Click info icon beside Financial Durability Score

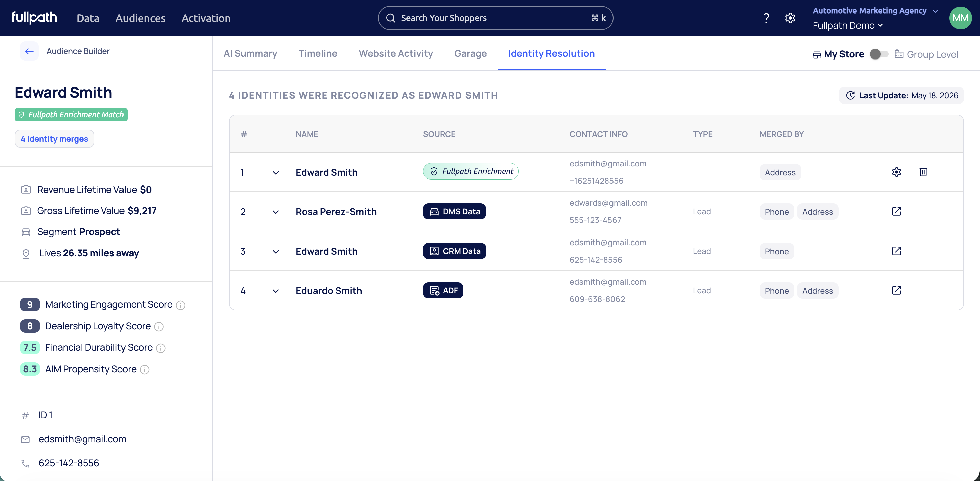[161, 348]
